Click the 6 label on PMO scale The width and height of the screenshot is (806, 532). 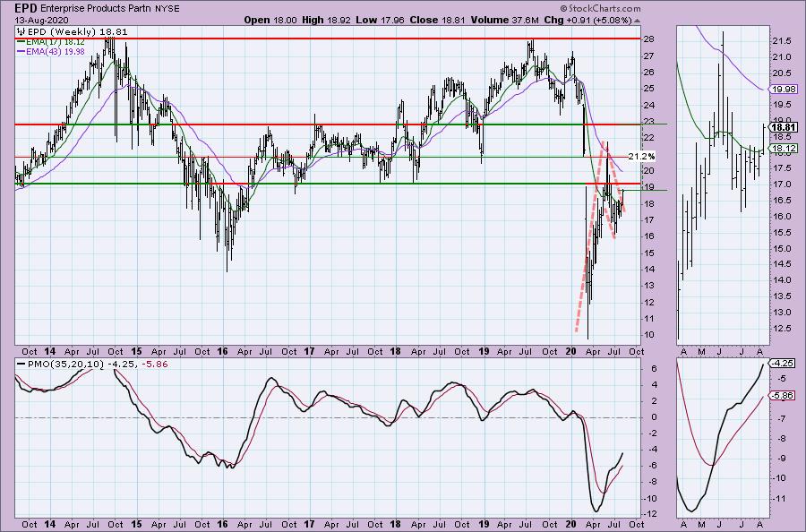pyautogui.click(x=655, y=368)
